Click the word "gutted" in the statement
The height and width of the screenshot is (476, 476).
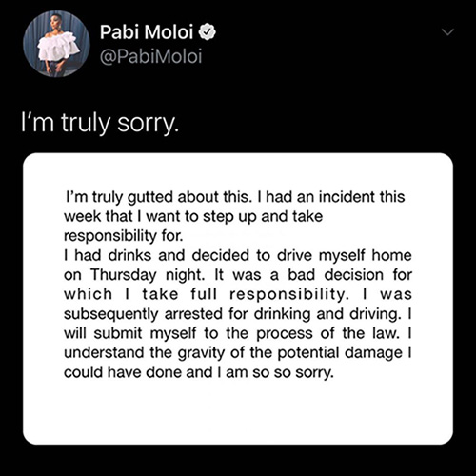click(150, 198)
